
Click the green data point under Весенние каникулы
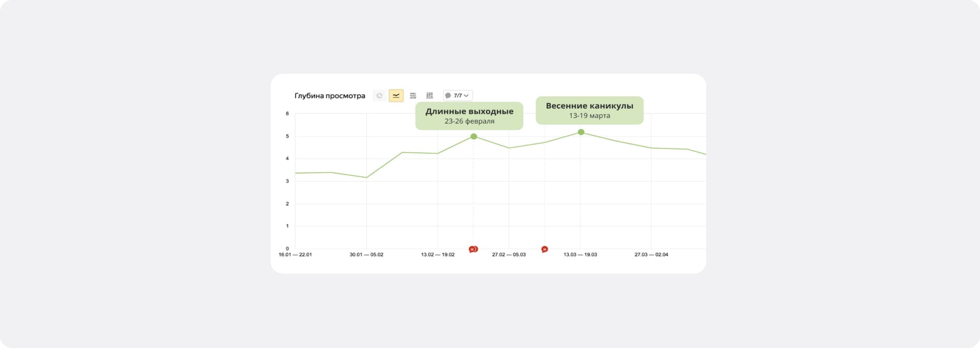pos(581,132)
